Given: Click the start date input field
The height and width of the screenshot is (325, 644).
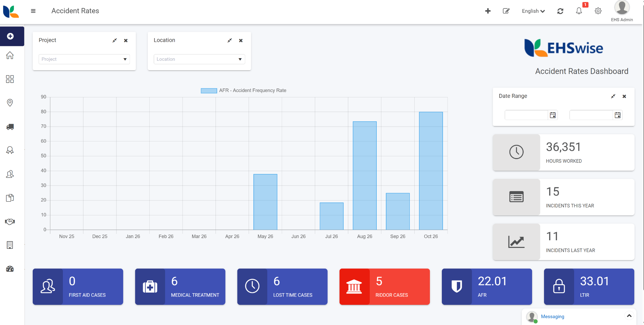Looking at the screenshot, I should (526, 115).
